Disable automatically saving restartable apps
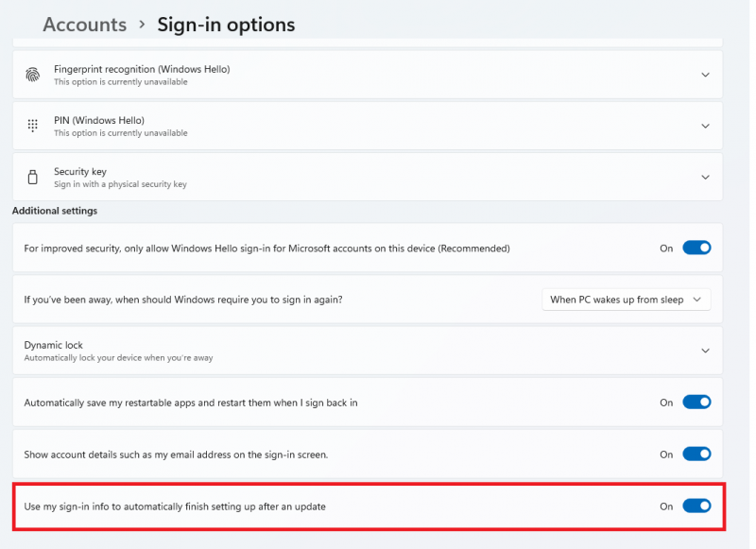Image resolution: width=756 pixels, height=549 pixels. point(696,403)
